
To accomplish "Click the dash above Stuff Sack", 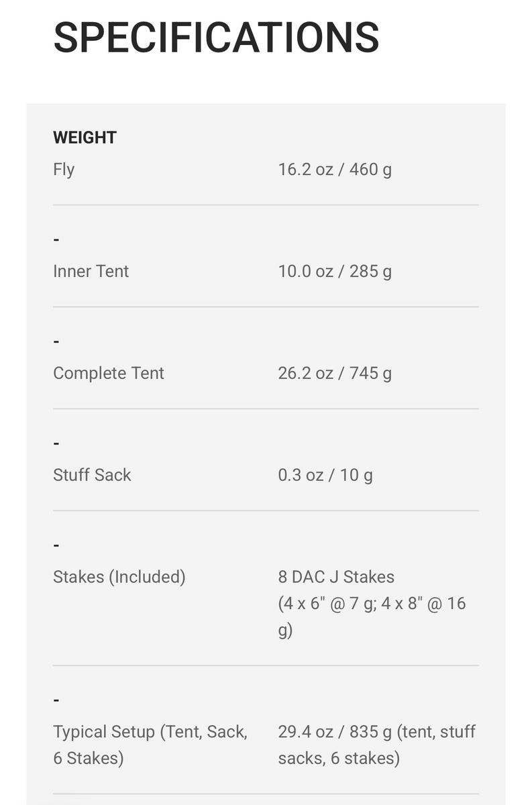I will click(56, 443).
